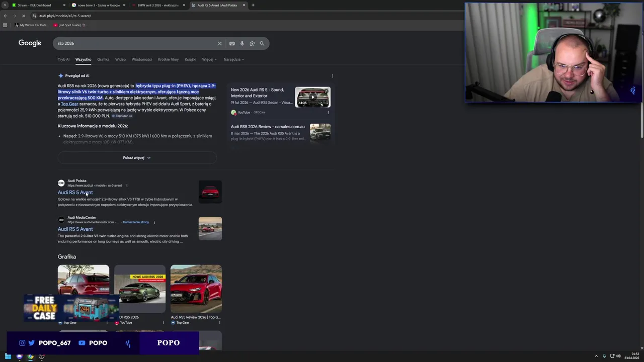Click the microphone icon in system tray

604,356
